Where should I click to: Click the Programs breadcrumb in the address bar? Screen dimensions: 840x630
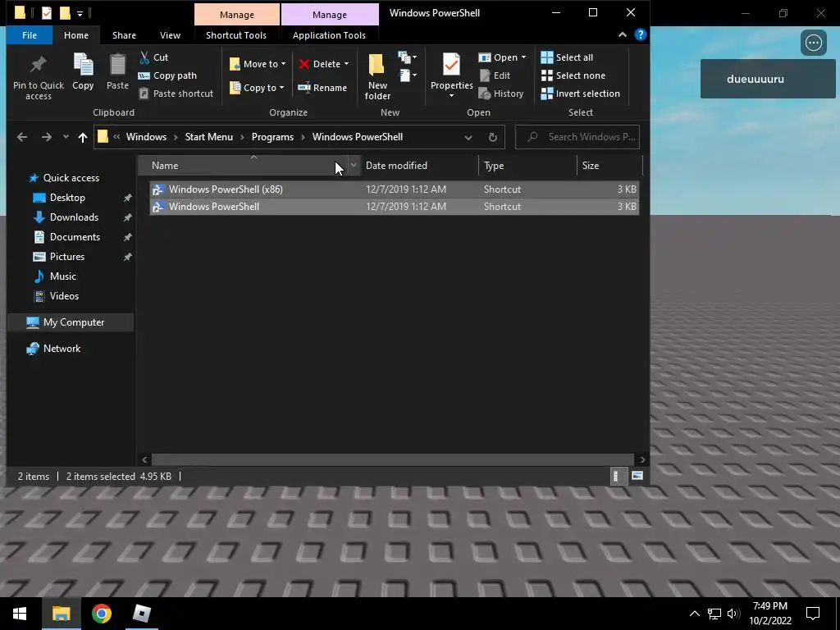[x=272, y=137]
